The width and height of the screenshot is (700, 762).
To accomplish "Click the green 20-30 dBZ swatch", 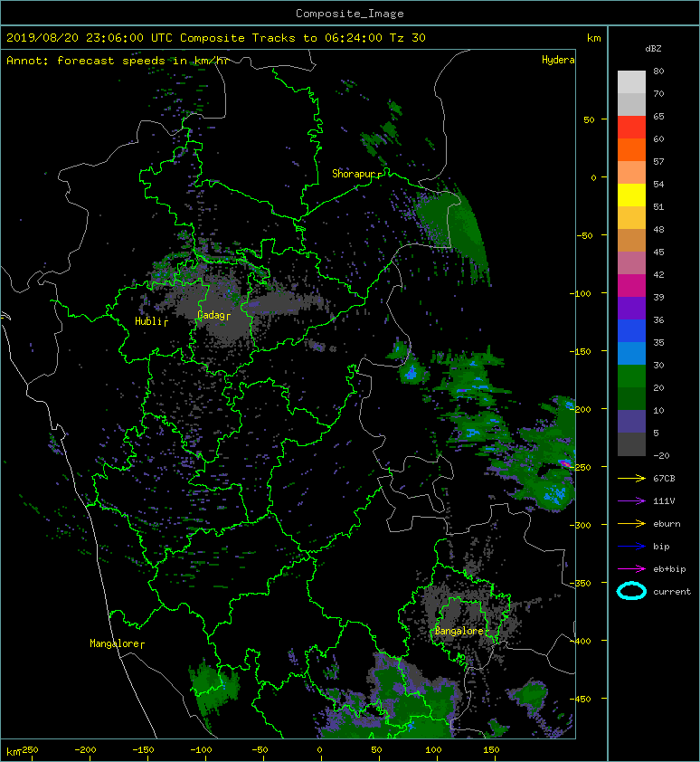I will 631,376.
